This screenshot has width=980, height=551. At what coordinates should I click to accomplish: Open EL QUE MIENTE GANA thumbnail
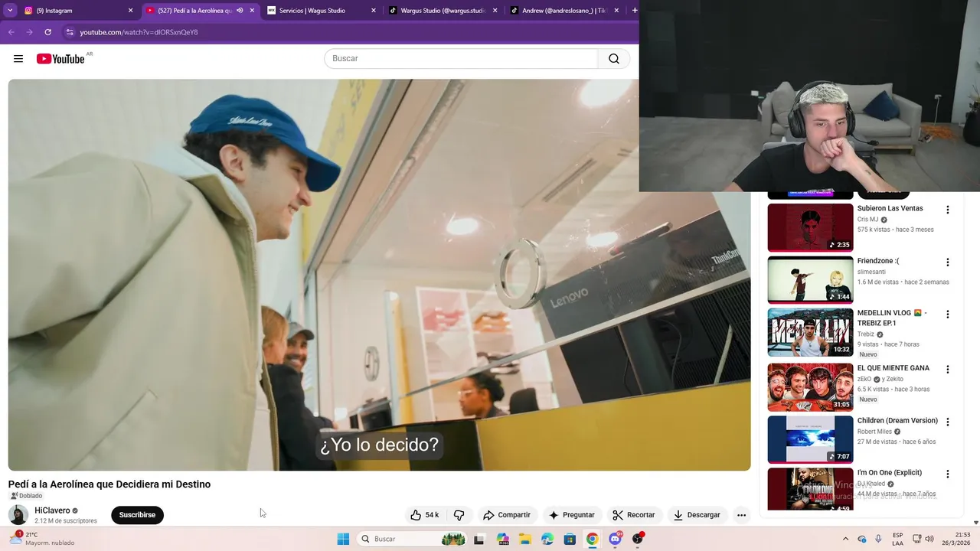pyautogui.click(x=810, y=387)
